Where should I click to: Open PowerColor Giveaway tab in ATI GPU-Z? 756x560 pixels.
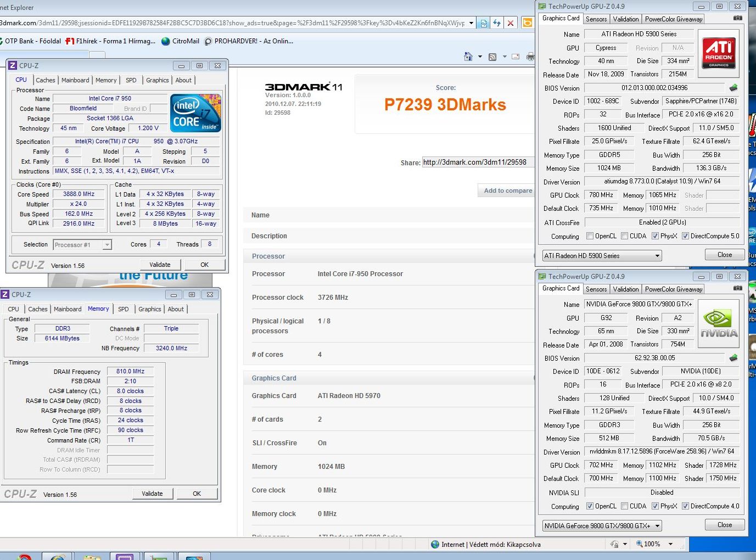(674, 19)
